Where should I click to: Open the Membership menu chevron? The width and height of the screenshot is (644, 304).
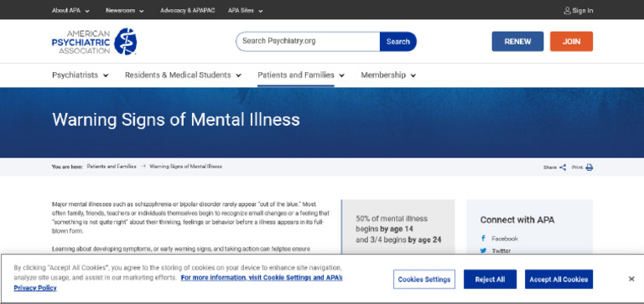pos(413,75)
